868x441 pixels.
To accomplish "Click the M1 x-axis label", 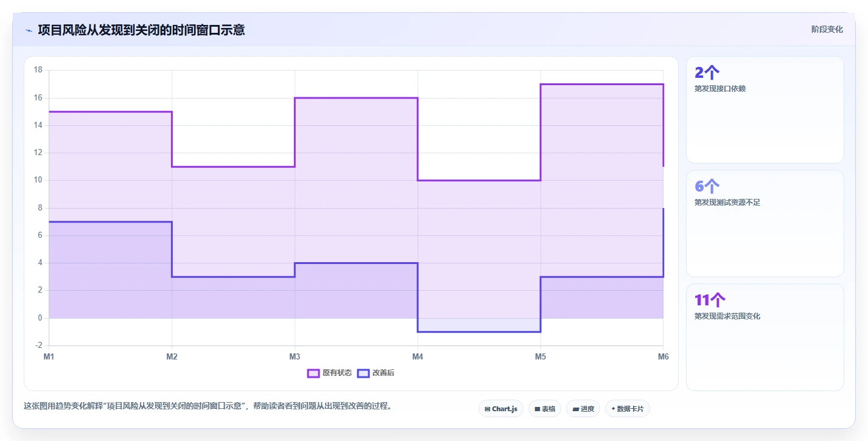I will point(49,357).
